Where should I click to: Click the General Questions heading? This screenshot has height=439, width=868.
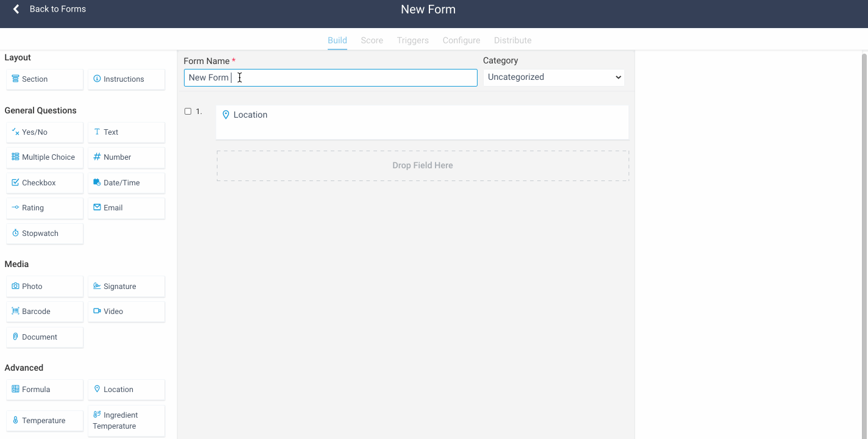coord(40,110)
